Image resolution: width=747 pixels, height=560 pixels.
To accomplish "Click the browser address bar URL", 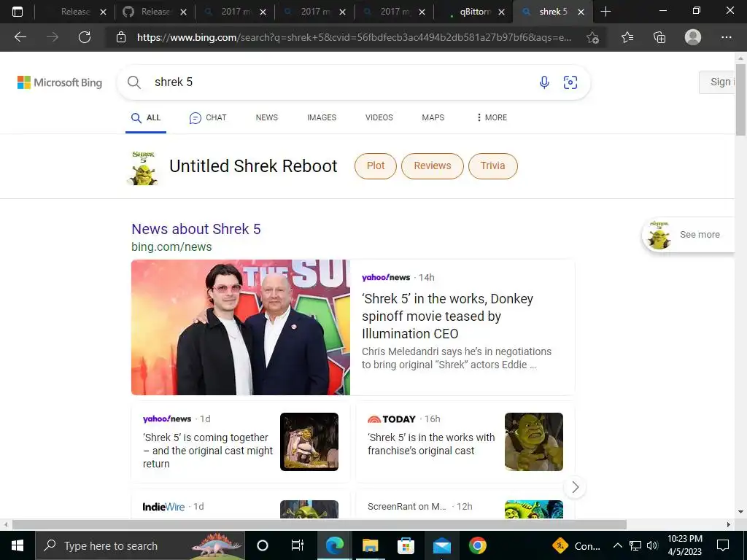I will click(x=354, y=37).
